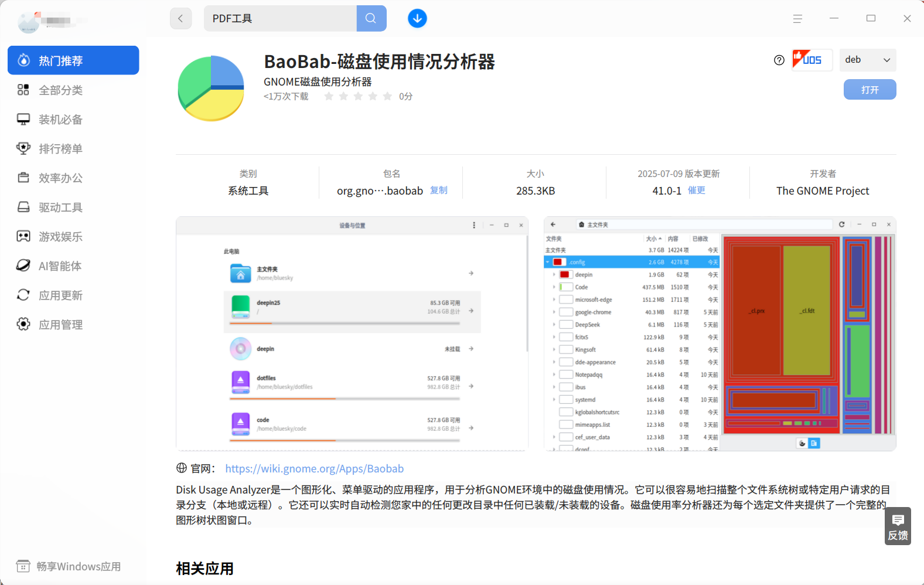This screenshot has width=924, height=585.
Task: Click the 应用更新 refresh icon
Action: [23, 295]
